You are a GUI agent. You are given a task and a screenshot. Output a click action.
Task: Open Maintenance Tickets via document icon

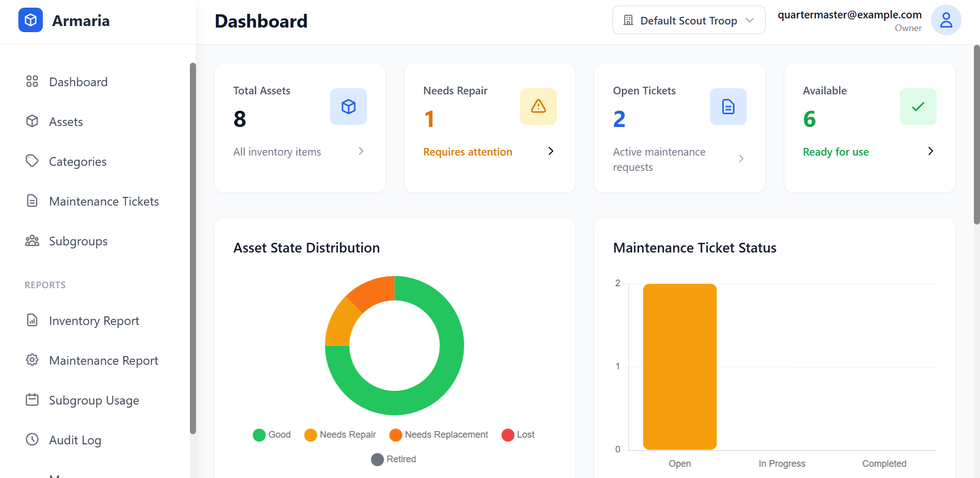[32, 200]
